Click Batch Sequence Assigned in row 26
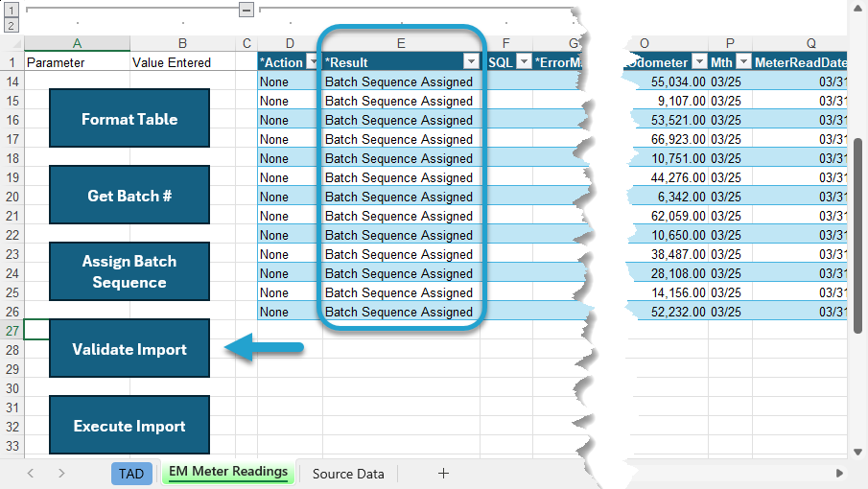Screen dimensions: 868x489 [399, 312]
